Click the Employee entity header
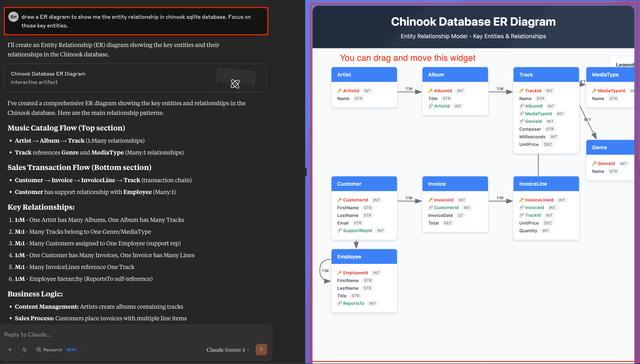 [x=364, y=256]
